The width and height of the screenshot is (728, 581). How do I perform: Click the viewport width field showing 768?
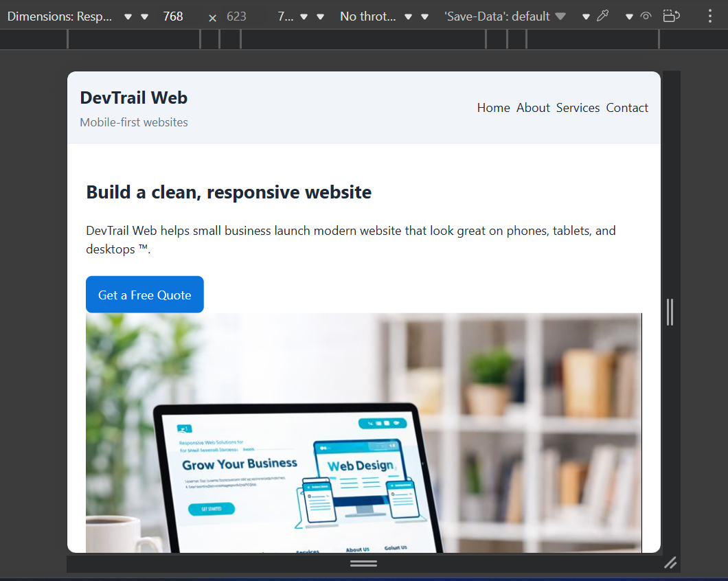point(174,16)
